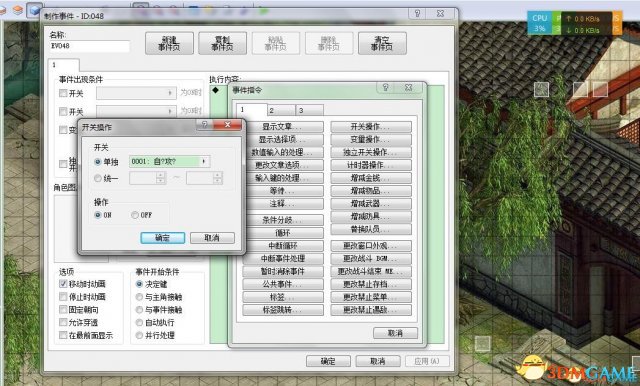Click 删除事件页 button
The height and width of the screenshot is (386, 640).
(x=329, y=43)
